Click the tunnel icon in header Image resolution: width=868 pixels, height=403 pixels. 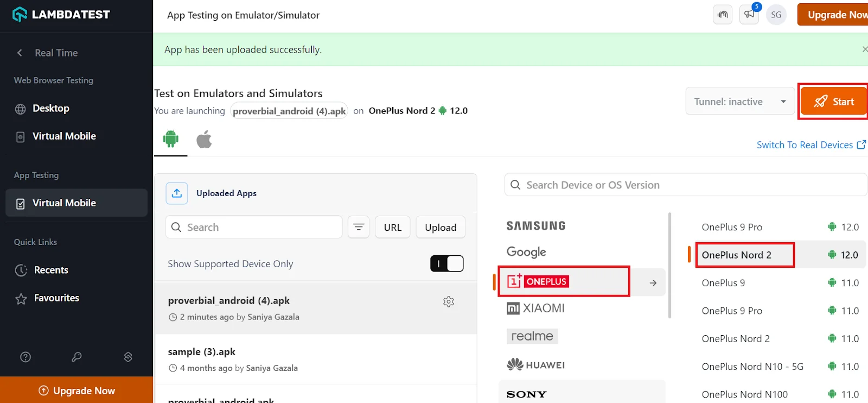pyautogui.click(x=723, y=15)
